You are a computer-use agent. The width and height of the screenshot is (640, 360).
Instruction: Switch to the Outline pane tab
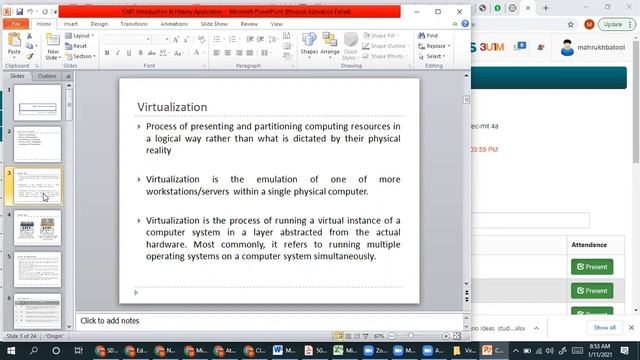(47, 76)
